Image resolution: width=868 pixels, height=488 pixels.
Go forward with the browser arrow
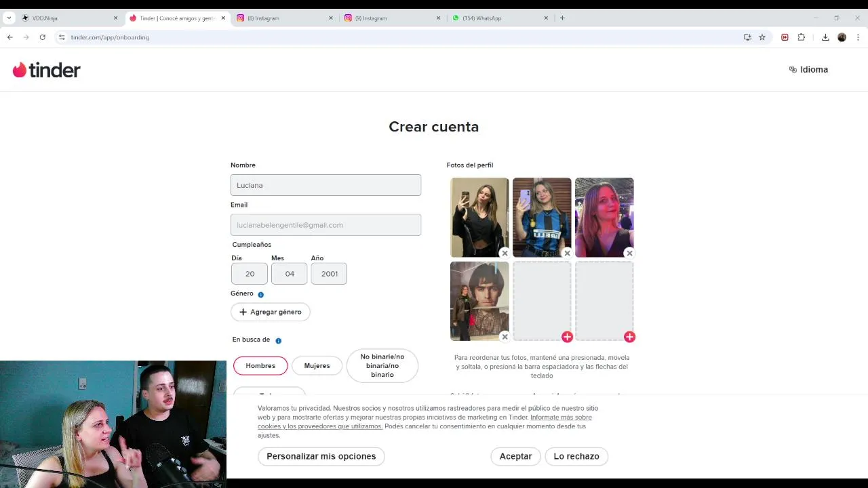[26, 37]
